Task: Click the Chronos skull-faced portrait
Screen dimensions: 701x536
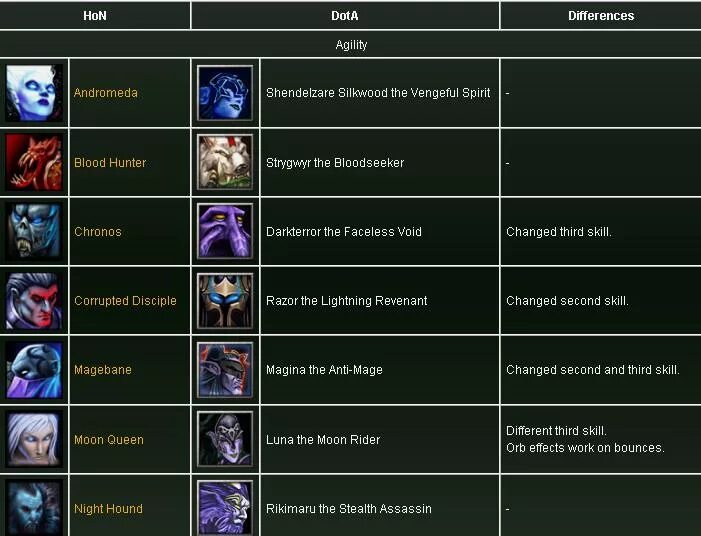Action: [x=34, y=232]
